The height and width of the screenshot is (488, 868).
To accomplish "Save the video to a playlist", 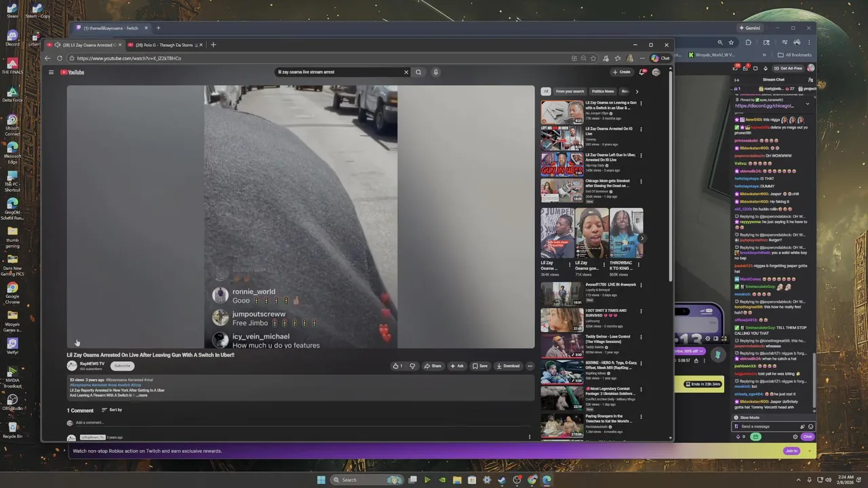I will tap(480, 366).
